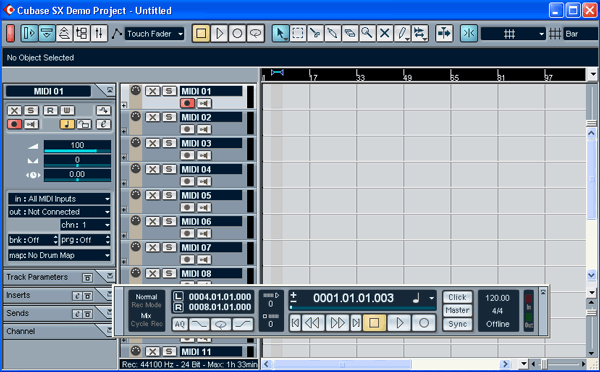Toggle the Click metronome button
This screenshot has width=600, height=372.
click(x=457, y=297)
